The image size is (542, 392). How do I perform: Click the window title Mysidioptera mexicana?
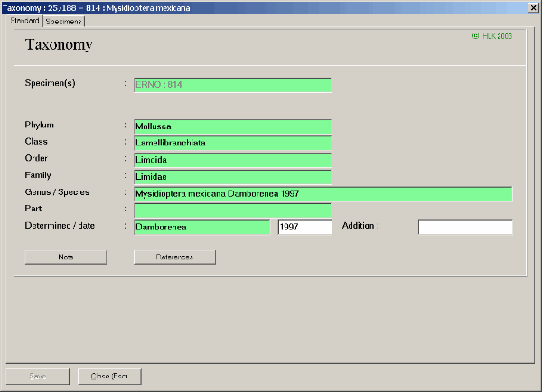point(148,8)
